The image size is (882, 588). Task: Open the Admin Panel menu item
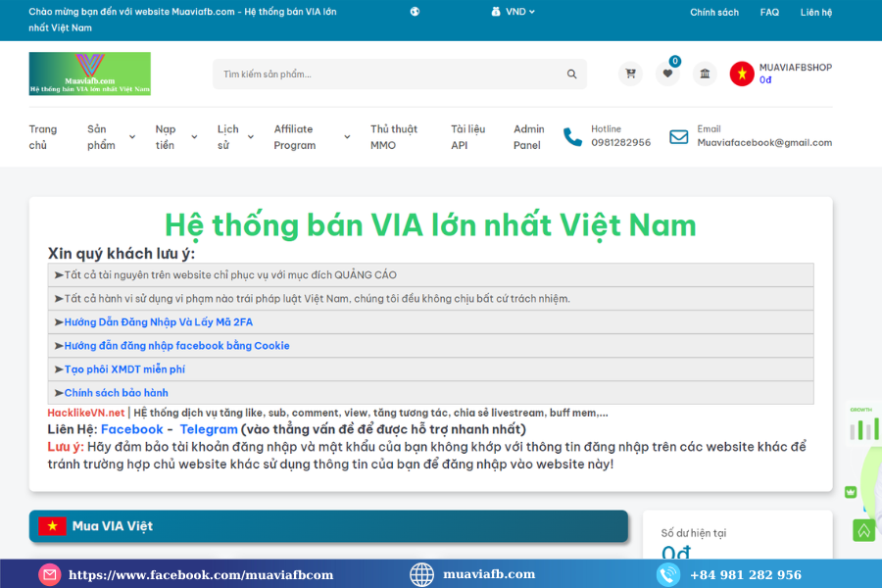point(529,137)
